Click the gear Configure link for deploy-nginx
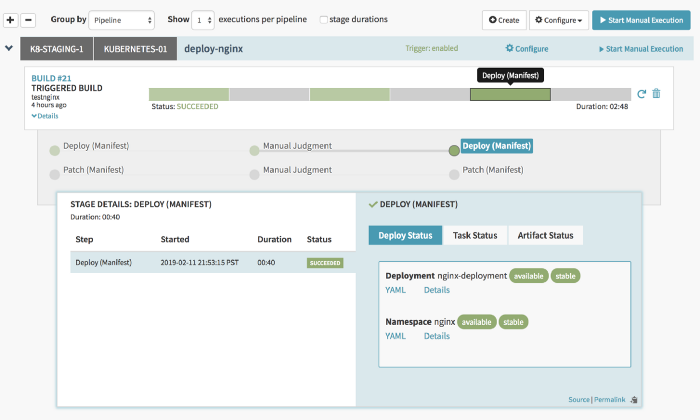 coord(527,49)
